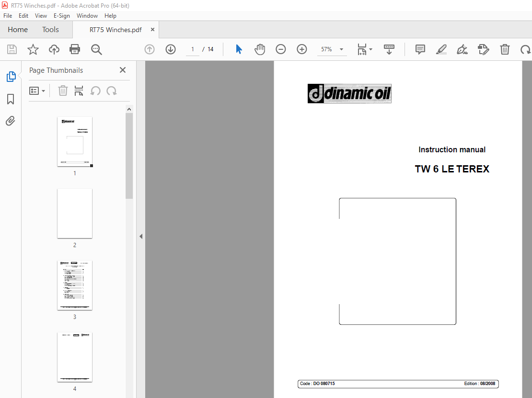
Task: Toggle Page Thumbnails sidebar icon
Action: 11,77
